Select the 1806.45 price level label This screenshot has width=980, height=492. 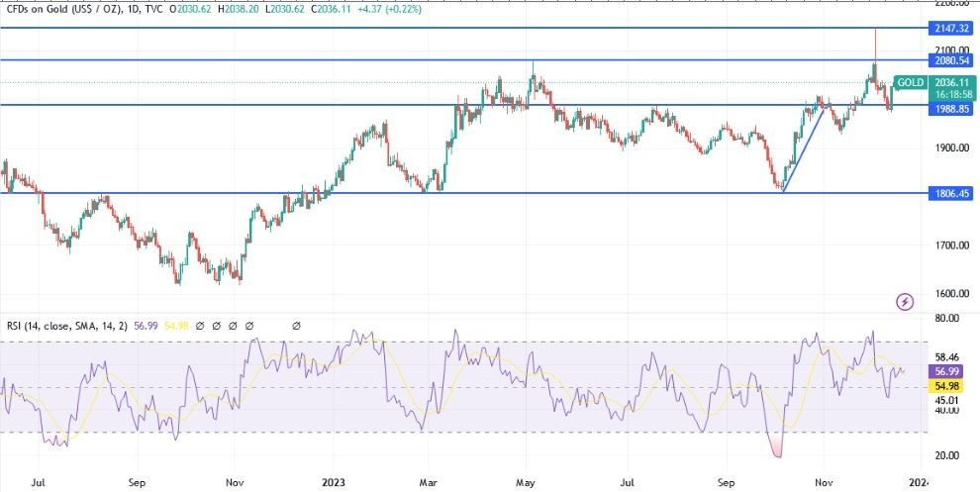tap(950, 194)
